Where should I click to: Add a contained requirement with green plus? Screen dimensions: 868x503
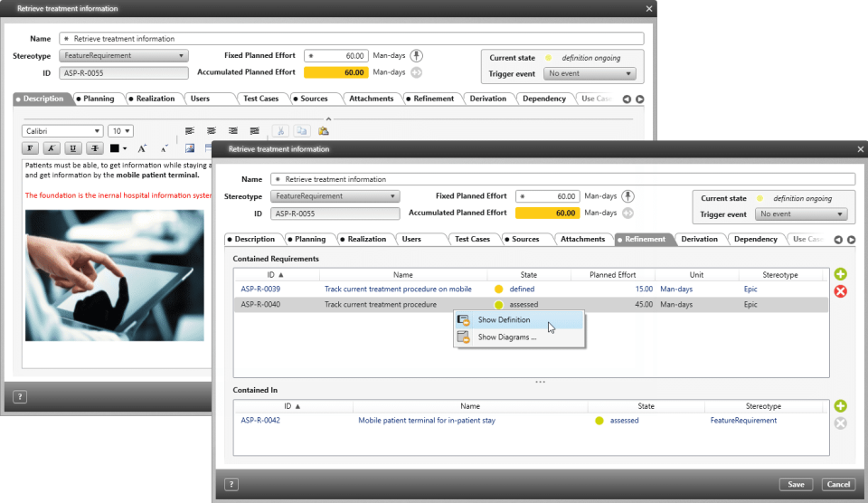pyautogui.click(x=840, y=274)
